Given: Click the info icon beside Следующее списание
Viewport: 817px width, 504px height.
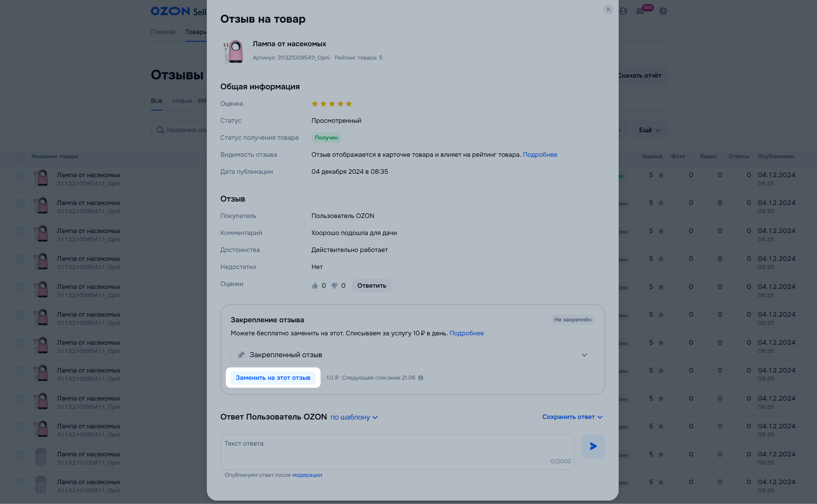Looking at the screenshot, I should [x=421, y=378].
